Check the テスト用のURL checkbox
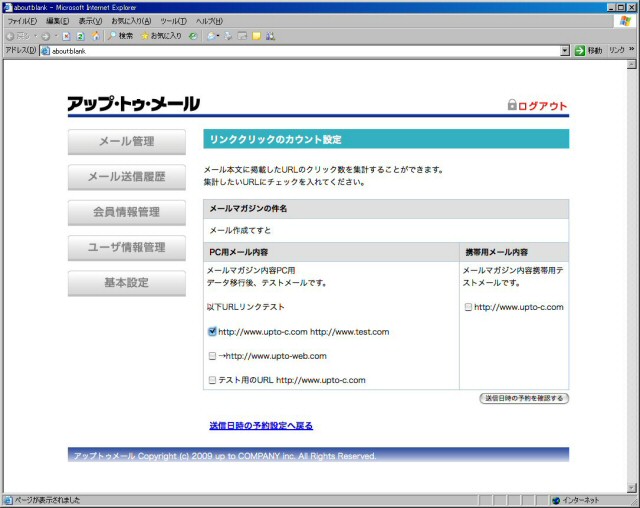 pos(212,380)
